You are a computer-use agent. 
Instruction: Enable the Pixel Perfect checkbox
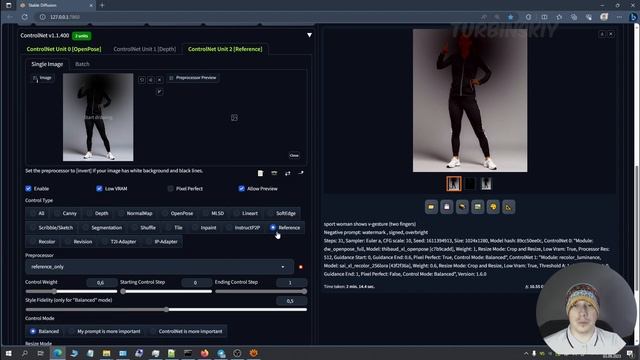click(x=171, y=189)
